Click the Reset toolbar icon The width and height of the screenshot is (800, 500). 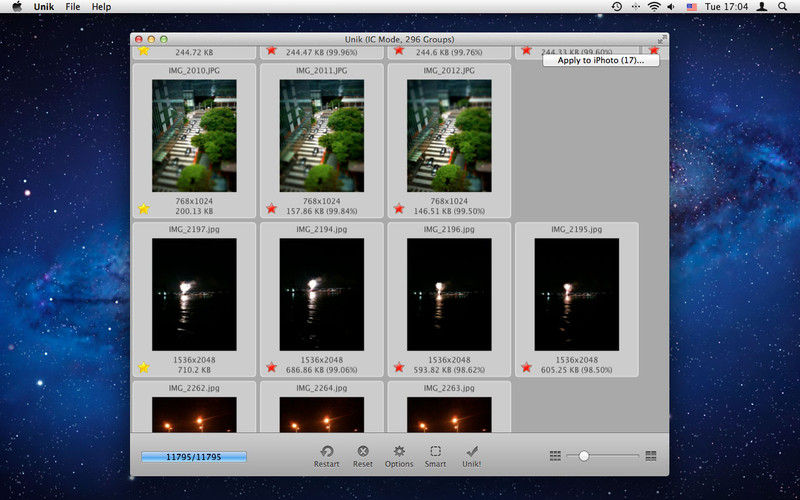(363, 451)
